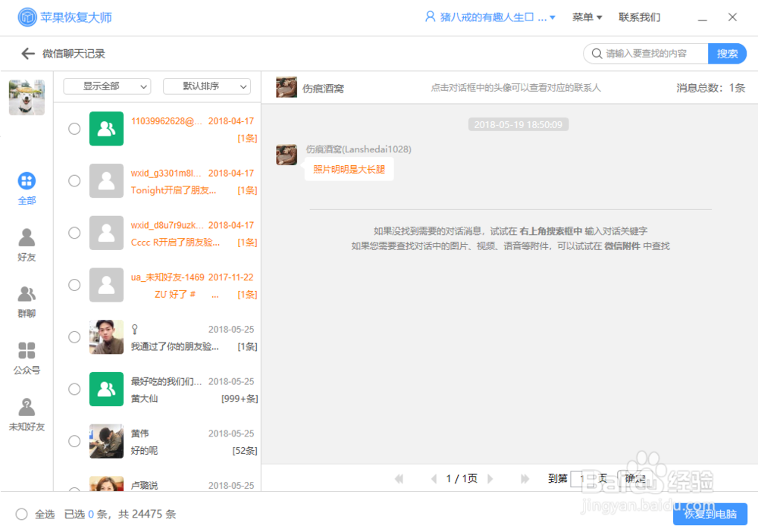Screen dimensions: 758x532
Task: Click the 确定 page jump button
Action: point(635,479)
